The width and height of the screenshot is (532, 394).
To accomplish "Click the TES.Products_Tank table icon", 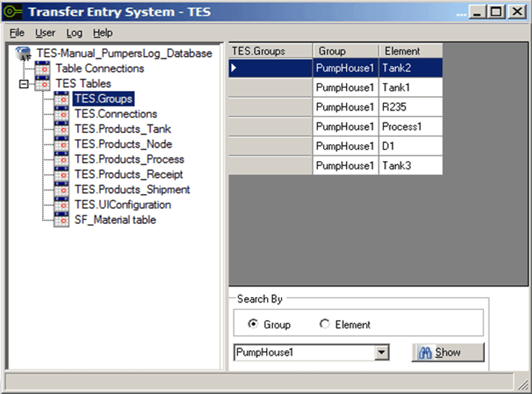I will 61,129.
